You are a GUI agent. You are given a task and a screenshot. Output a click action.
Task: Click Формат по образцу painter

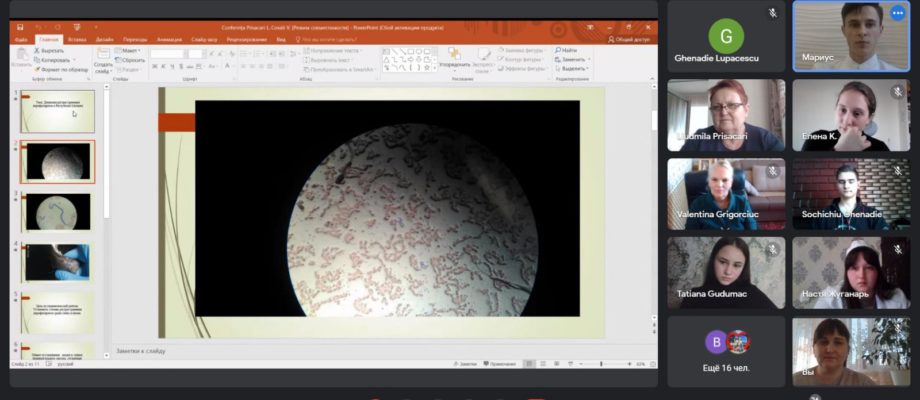tap(61, 69)
